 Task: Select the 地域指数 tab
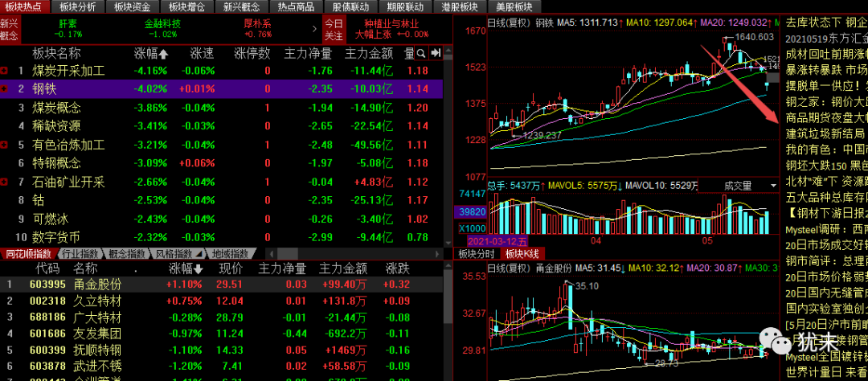click(x=231, y=254)
